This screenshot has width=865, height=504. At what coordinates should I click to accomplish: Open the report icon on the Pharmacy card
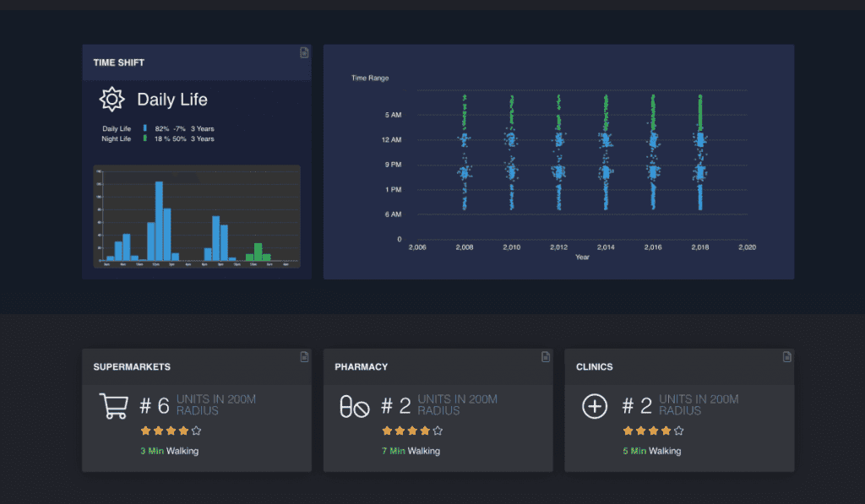pos(545,357)
